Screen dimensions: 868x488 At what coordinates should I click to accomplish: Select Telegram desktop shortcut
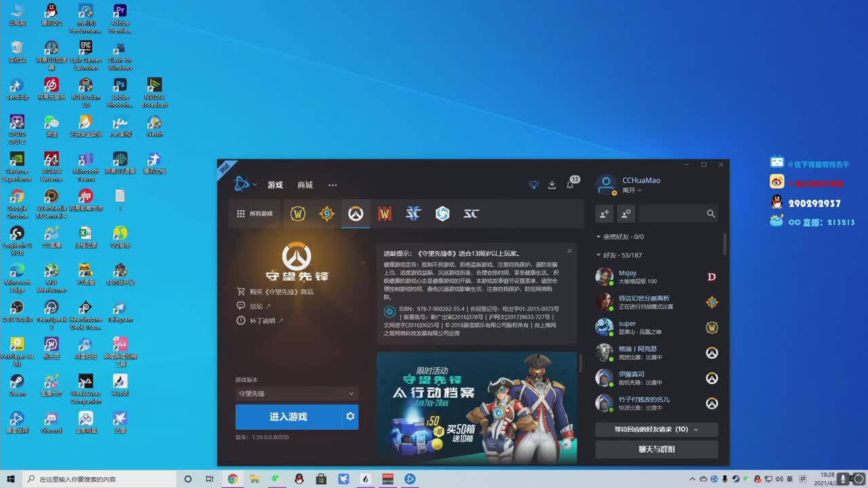[x=120, y=311]
